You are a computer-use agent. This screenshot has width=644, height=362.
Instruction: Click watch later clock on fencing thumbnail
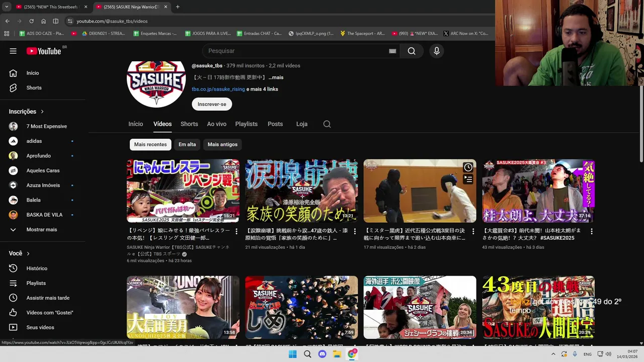point(468,167)
